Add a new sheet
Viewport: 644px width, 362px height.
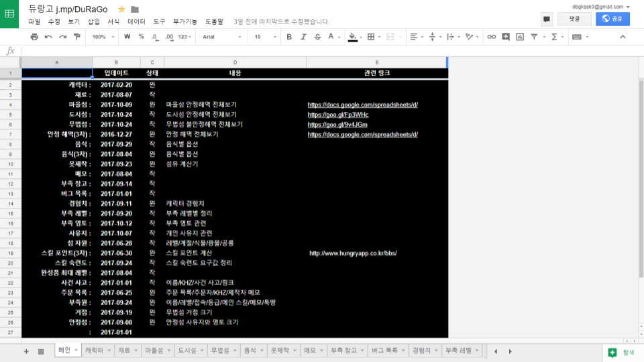click(26, 351)
